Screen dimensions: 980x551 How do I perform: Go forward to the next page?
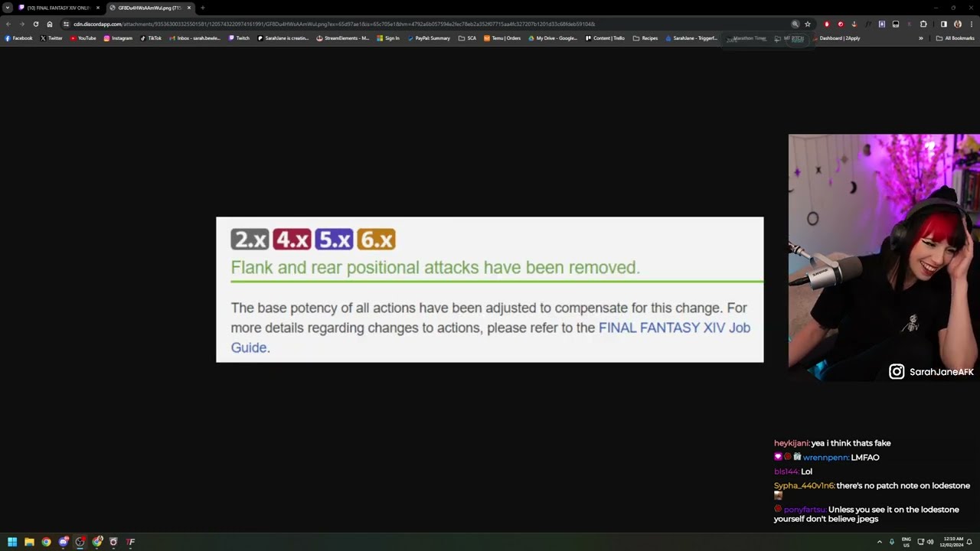[x=21, y=24]
